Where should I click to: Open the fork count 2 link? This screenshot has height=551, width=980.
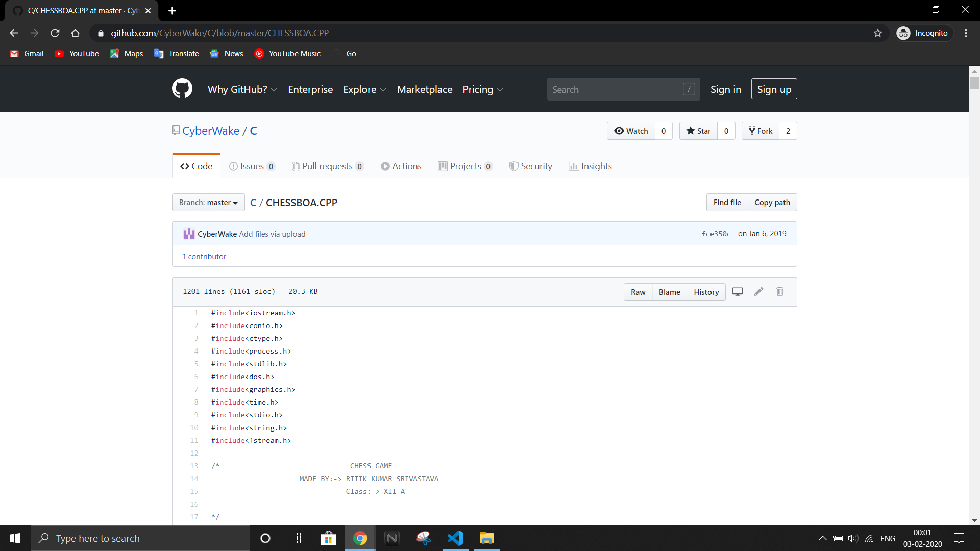tap(788, 131)
